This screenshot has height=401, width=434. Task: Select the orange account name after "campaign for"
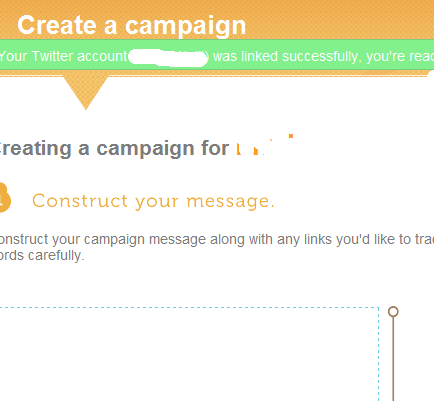(x=254, y=148)
